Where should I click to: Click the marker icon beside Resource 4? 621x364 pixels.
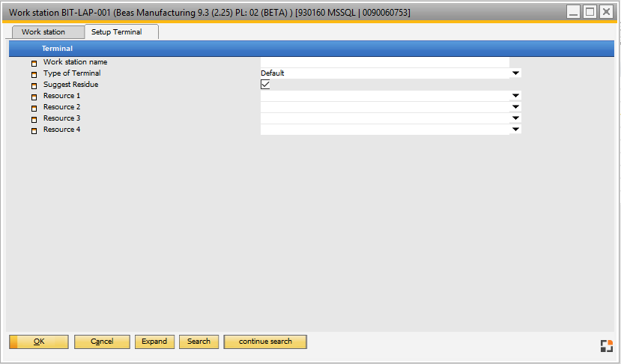coord(34,131)
